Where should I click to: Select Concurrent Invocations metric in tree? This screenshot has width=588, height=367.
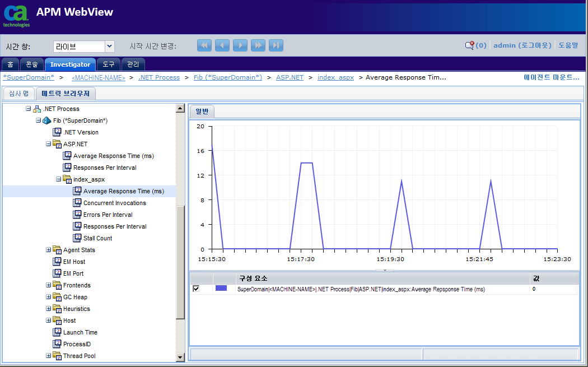point(114,203)
